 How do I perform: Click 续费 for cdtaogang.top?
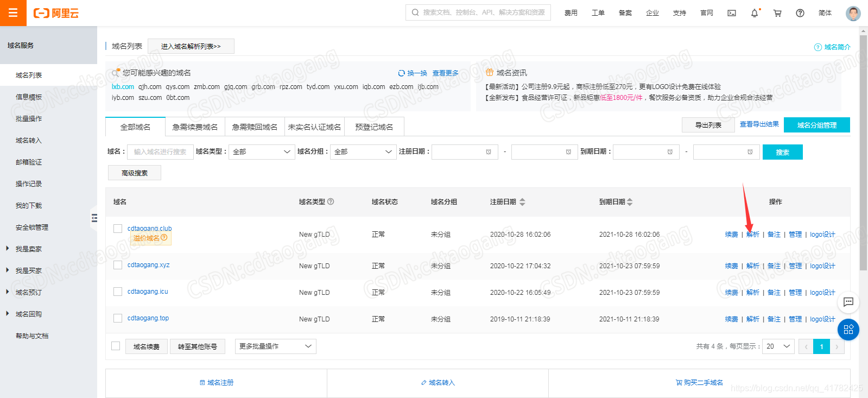click(732, 319)
